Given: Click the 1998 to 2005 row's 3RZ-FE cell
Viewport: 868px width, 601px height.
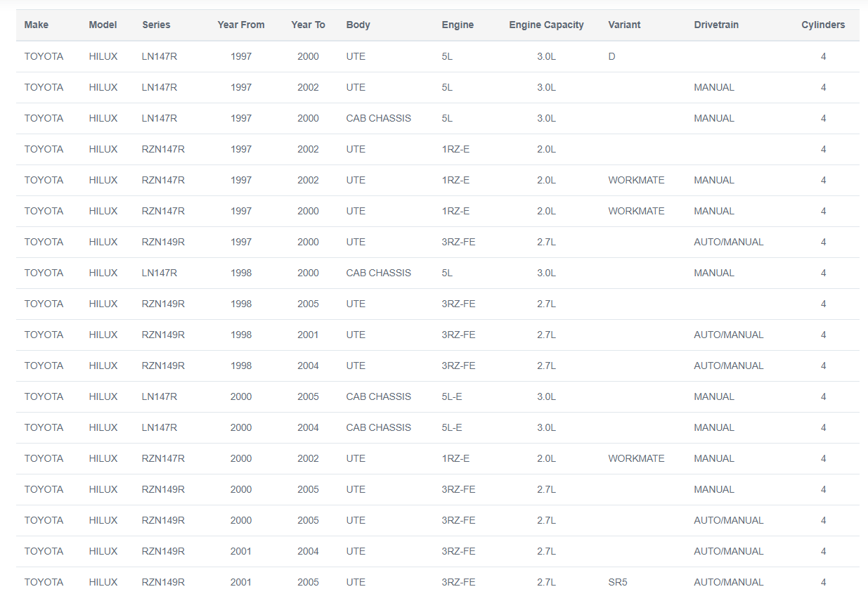Looking at the screenshot, I should pos(458,304).
